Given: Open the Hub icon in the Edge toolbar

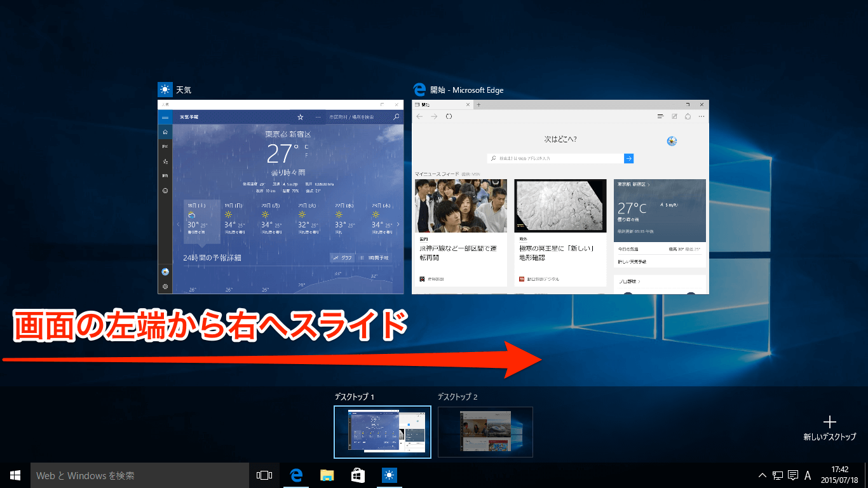Looking at the screenshot, I should [660, 117].
